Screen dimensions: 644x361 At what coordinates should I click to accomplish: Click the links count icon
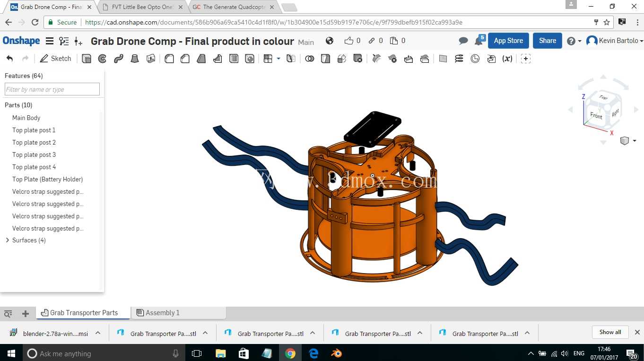click(x=372, y=41)
